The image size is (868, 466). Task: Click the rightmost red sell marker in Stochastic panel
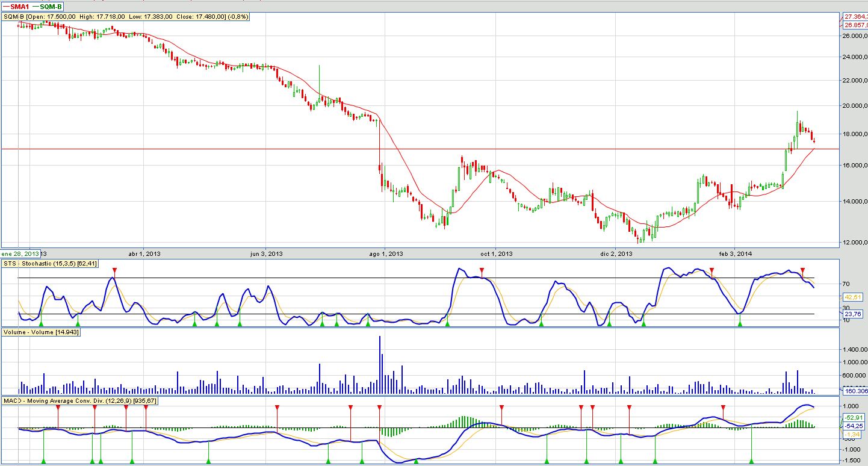click(x=802, y=271)
